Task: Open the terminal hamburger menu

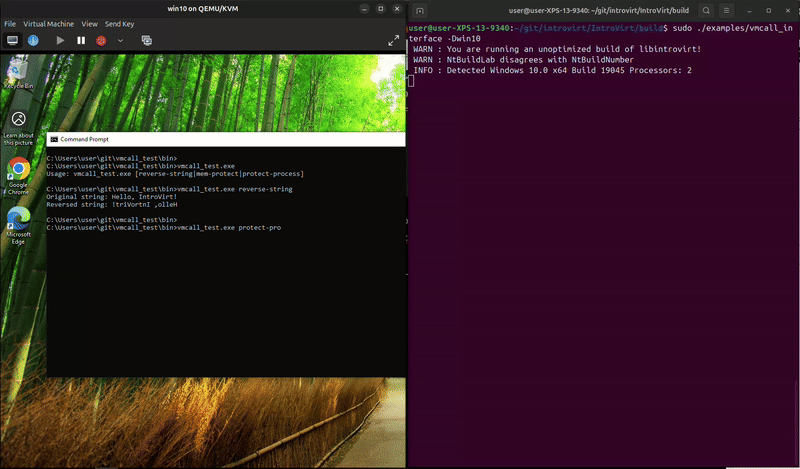Action: click(728, 10)
